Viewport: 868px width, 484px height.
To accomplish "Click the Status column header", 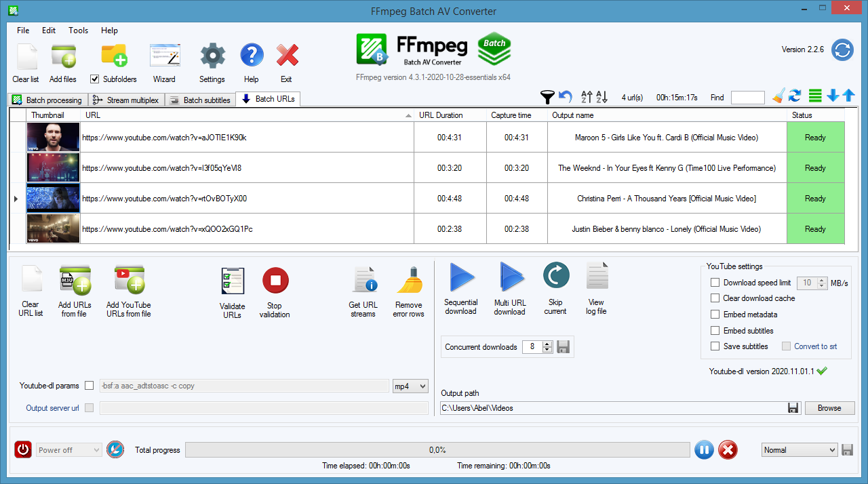I will (816, 115).
